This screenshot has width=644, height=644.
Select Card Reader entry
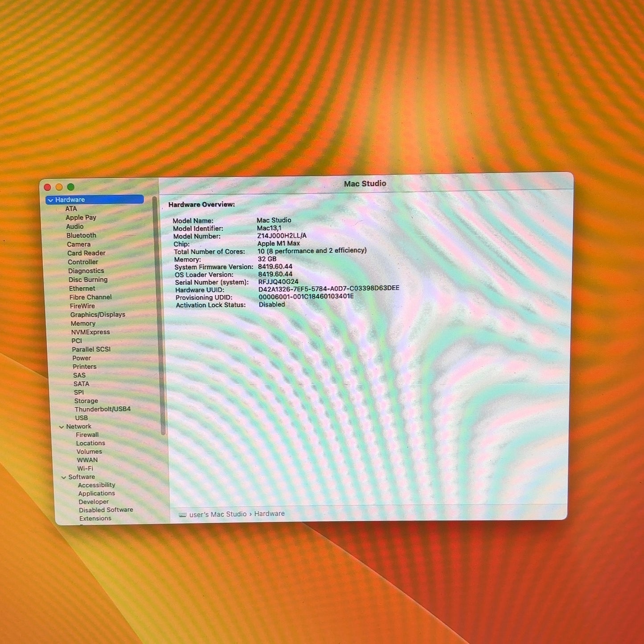point(86,253)
